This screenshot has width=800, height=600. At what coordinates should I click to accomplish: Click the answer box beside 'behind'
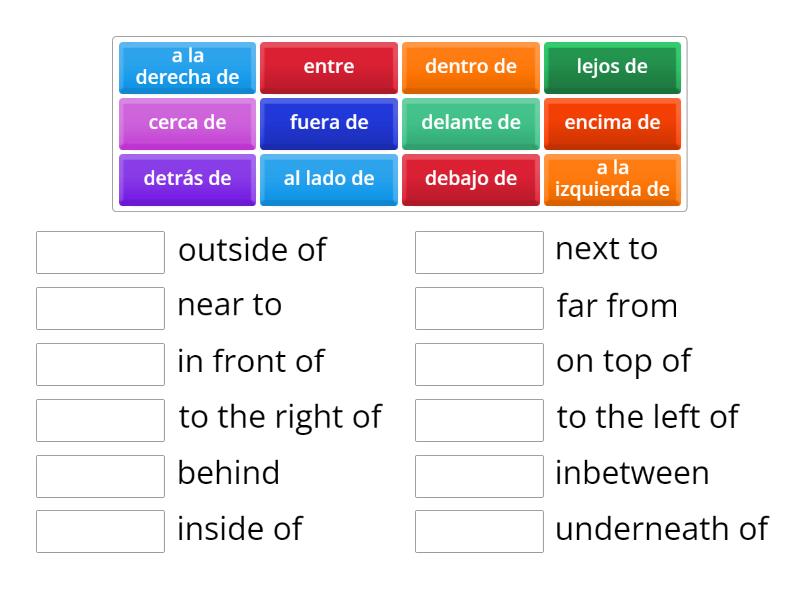(x=99, y=474)
